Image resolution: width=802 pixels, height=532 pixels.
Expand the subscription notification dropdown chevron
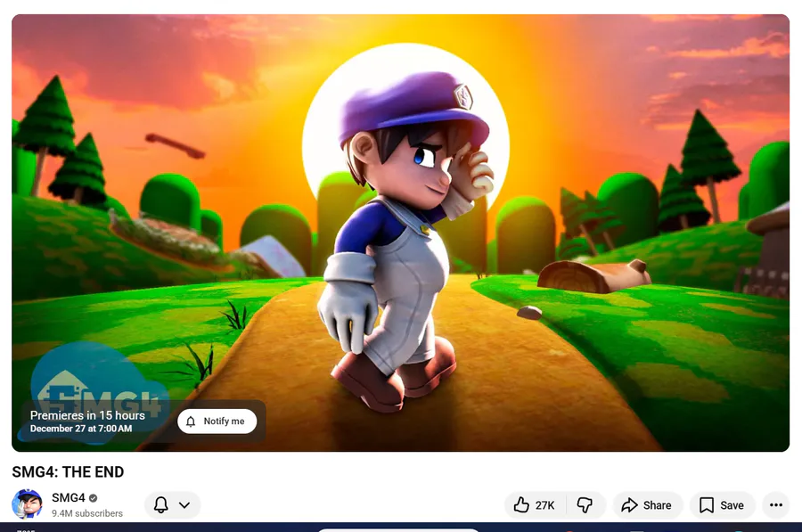pos(184,505)
